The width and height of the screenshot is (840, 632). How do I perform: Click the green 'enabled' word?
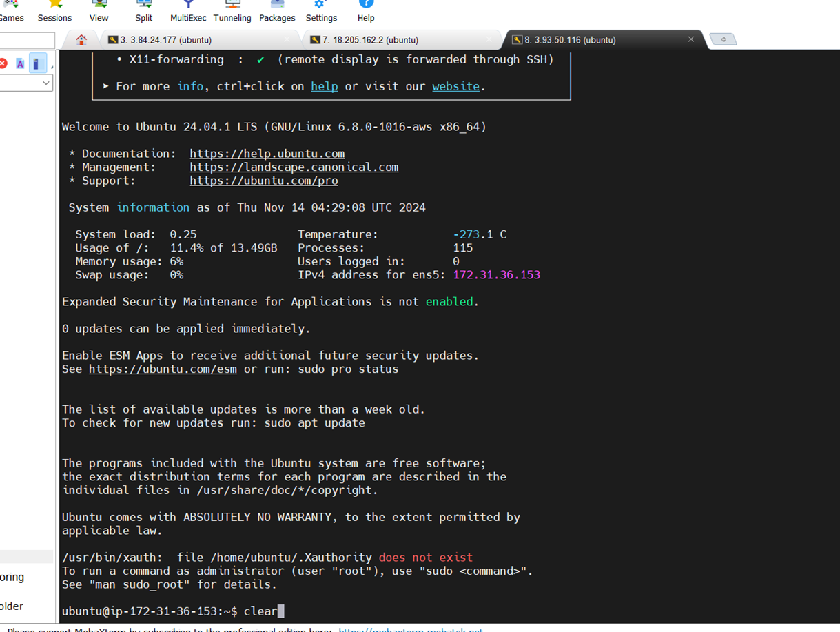click(449, 302)
